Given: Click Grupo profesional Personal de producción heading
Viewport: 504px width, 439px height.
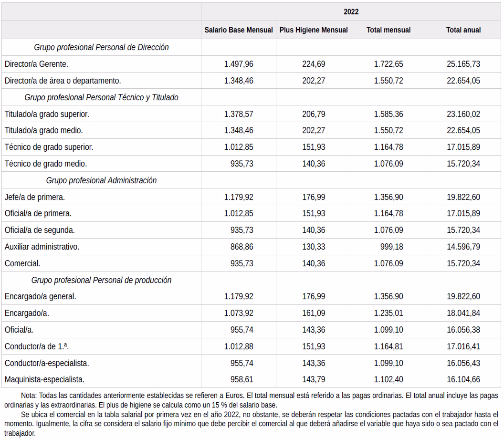Looking at the screenshot, I should (101, 280).
